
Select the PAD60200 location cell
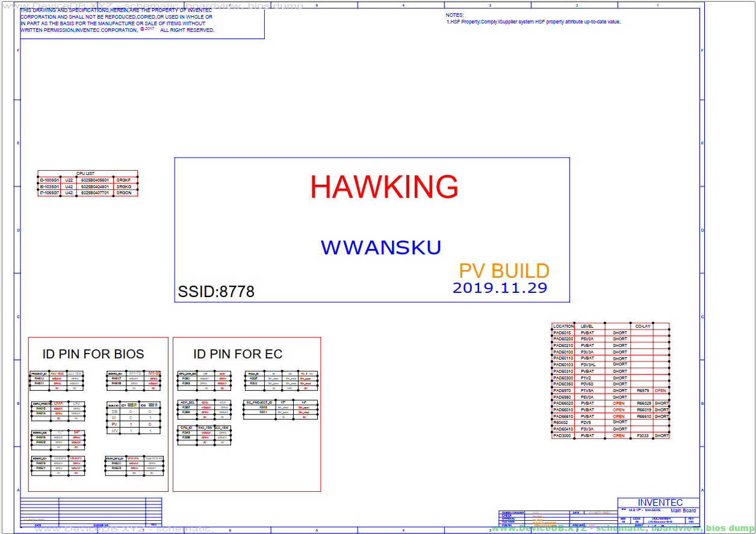click(563, 339)
